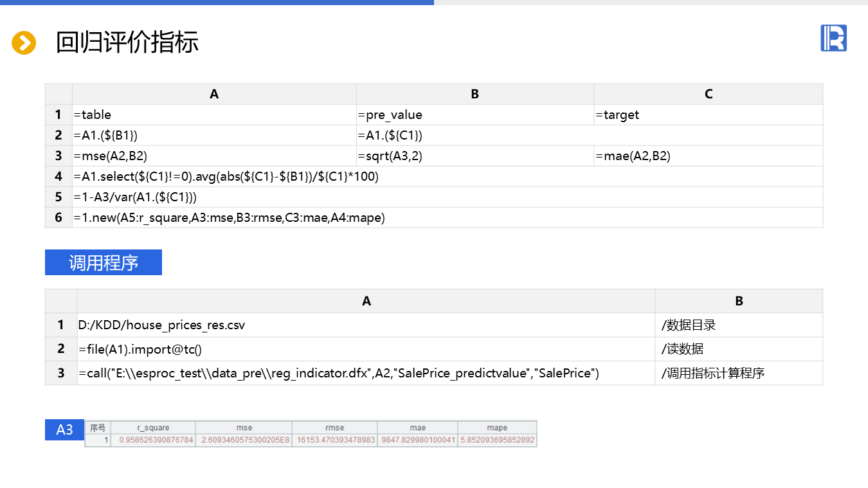The width and height of the screenshot is (868, 488).
Task: Click the =call reg_indicator.dfx formula cell
Action: (366, 373)
